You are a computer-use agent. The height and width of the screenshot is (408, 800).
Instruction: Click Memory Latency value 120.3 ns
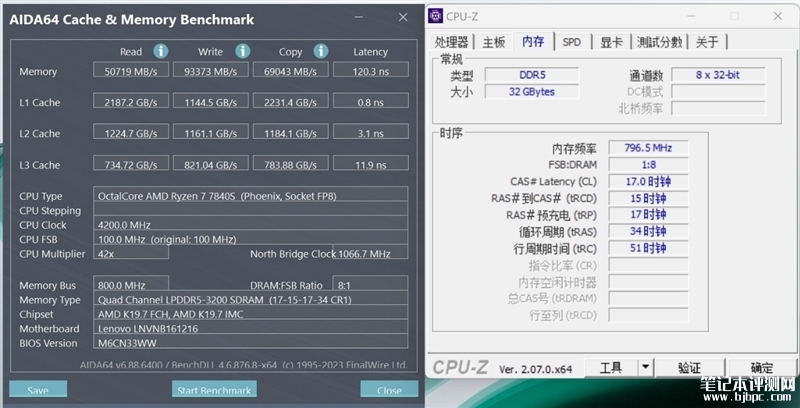371,70
